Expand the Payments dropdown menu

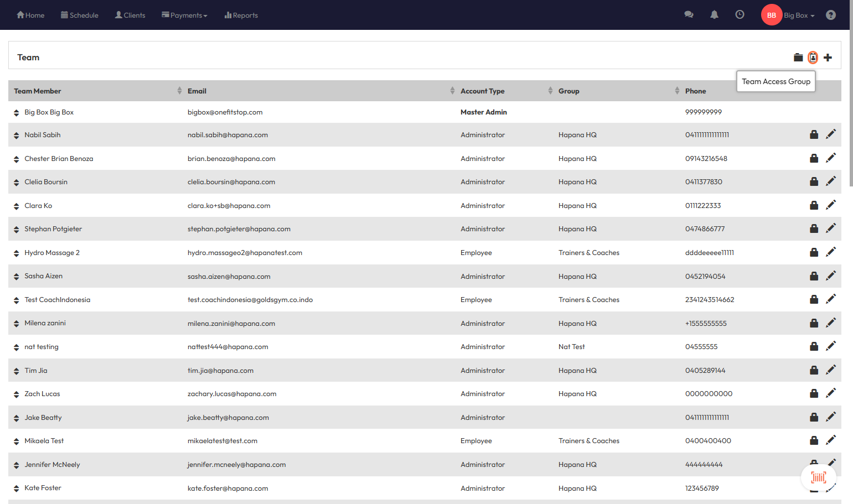pos(184,15)
